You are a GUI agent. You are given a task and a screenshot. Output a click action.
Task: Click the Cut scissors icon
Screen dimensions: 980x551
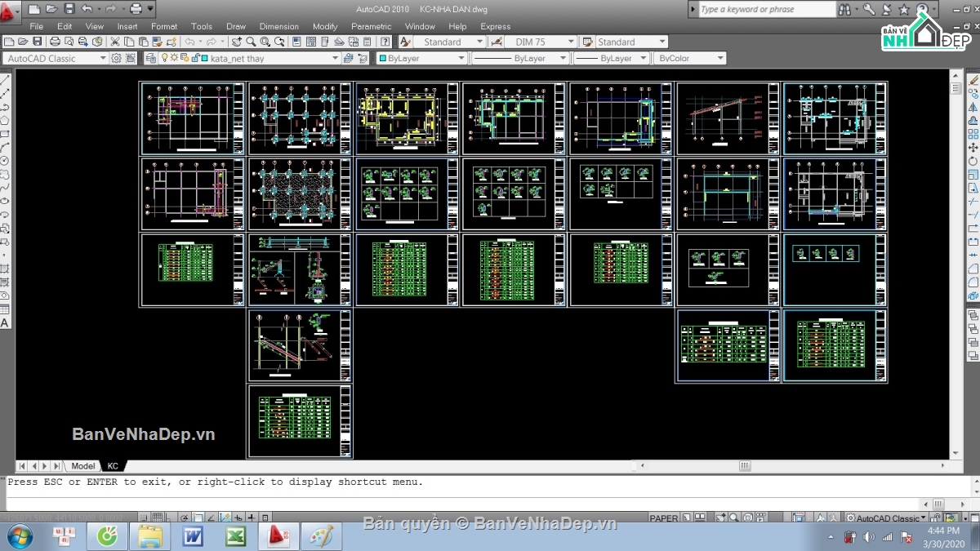click(115, 42)
